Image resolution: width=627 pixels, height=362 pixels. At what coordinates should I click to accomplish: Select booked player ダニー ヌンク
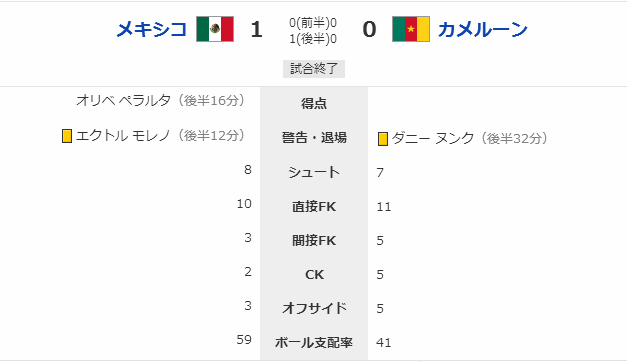(x=433, y=138)
